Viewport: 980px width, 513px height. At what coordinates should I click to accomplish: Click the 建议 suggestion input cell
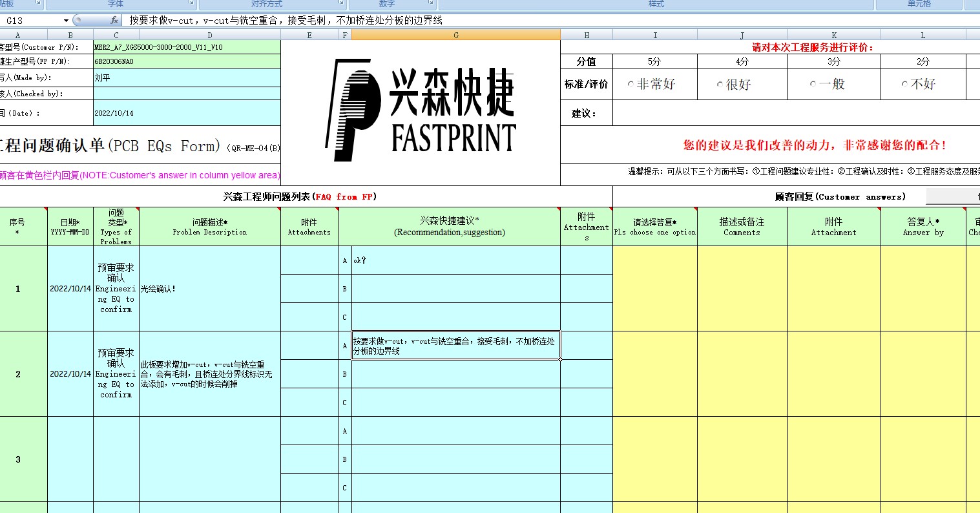[x=796, y=113]
